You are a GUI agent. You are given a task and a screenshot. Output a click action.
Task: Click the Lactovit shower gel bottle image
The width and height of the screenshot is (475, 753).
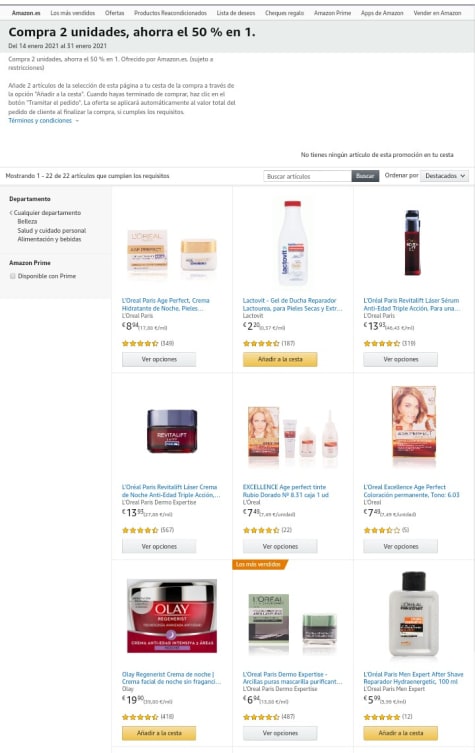292,243
